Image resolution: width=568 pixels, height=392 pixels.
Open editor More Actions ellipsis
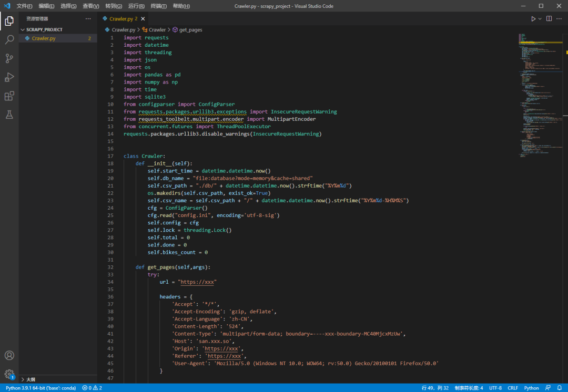559,19
